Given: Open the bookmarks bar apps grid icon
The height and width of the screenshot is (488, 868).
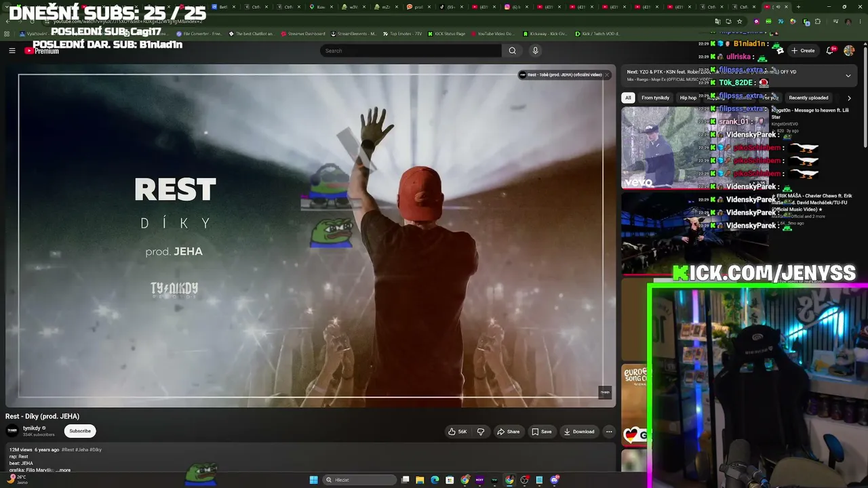Looking at the screenshot, I should click(7, 33).
